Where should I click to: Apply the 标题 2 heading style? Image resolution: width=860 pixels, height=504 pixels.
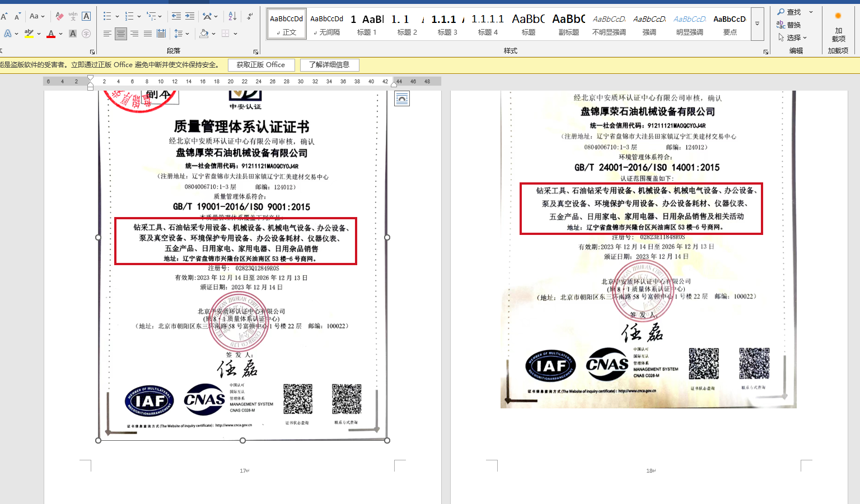click(407, 24)
